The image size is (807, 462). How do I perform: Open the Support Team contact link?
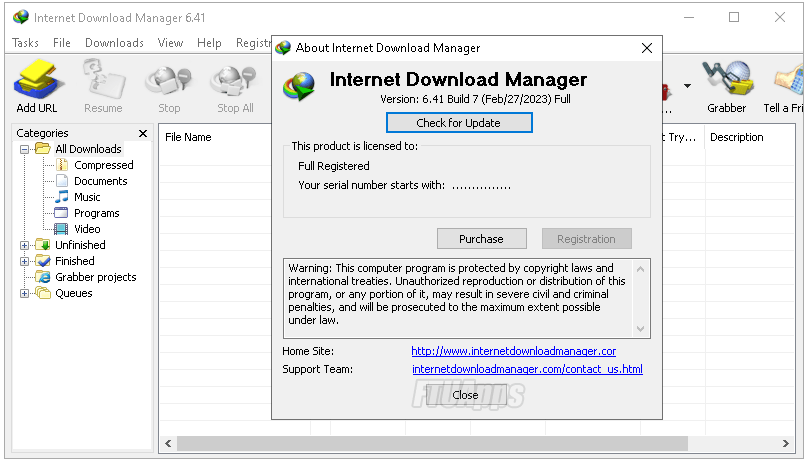[x=527, y=369]
